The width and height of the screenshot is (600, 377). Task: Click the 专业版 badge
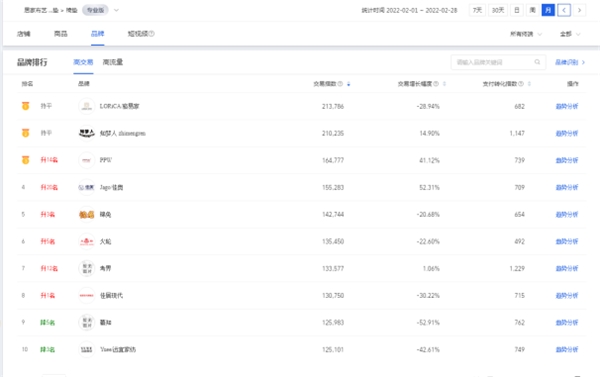95,10
